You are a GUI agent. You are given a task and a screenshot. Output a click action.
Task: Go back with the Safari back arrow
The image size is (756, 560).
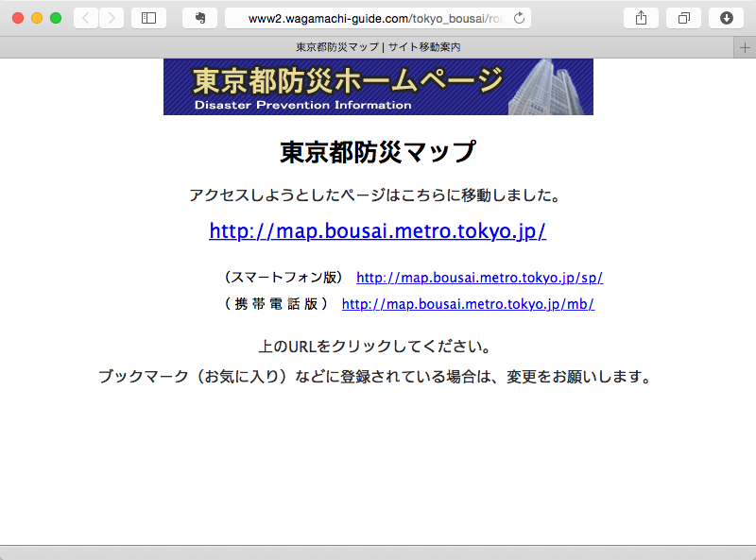point(86,18)
